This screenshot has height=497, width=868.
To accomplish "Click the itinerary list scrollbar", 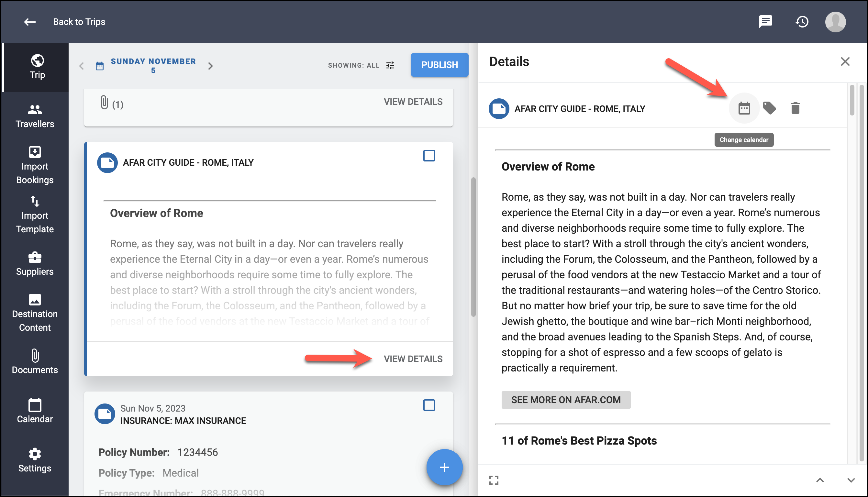I will point(473,247).
